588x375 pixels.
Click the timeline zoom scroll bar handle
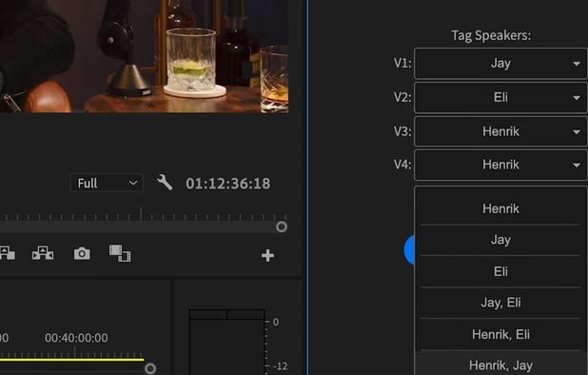tap(150, 368)
